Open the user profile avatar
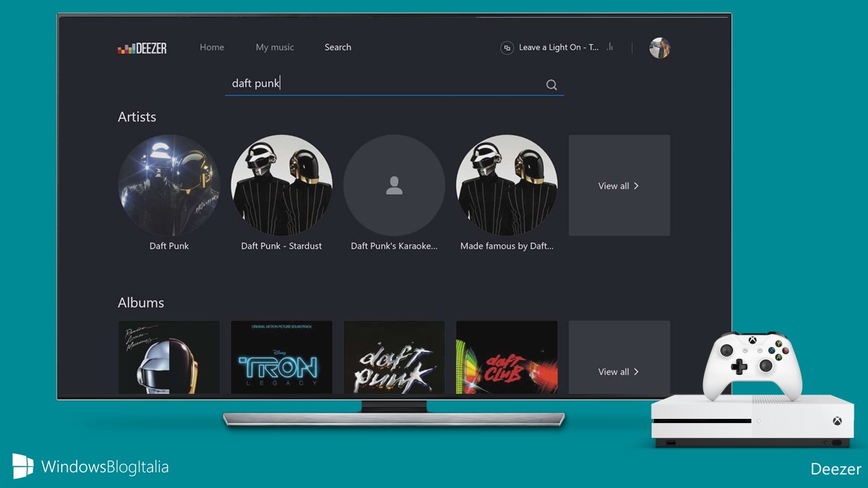The image size is (868, 488). (x=659, y=48)
